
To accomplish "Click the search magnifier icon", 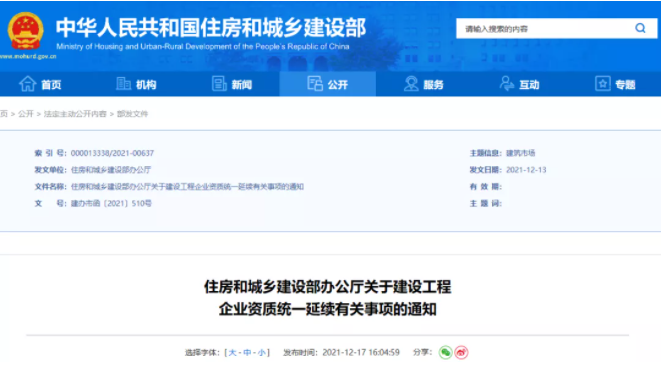I will (640, 28).
